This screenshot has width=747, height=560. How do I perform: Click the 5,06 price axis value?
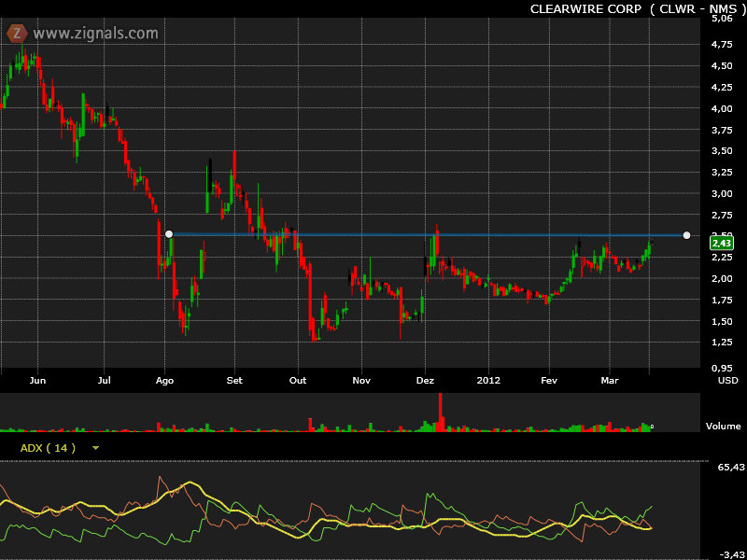[x=722, y=18]
